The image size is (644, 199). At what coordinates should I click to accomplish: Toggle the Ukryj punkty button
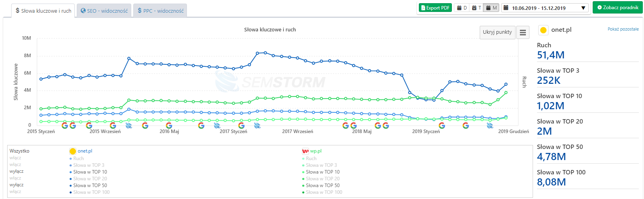pyautogui.click(x=497, y=32)
